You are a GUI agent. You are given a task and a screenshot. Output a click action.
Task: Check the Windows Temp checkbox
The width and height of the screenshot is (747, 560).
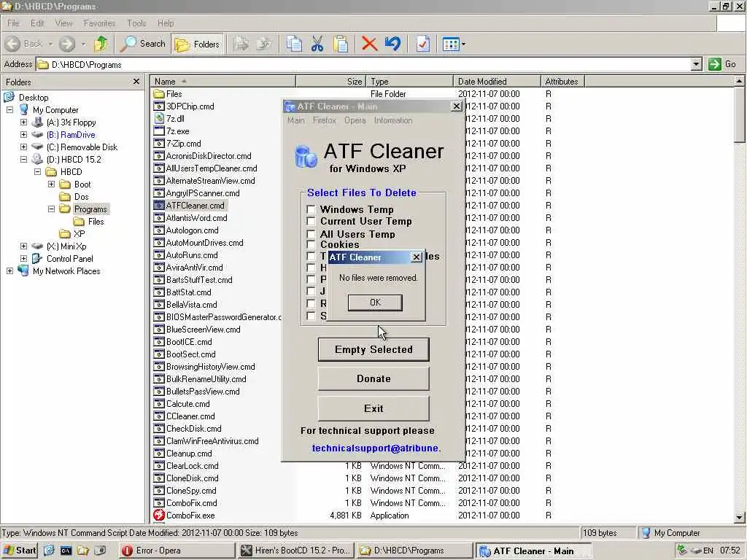pyautogui.click(x=311, y=209)
